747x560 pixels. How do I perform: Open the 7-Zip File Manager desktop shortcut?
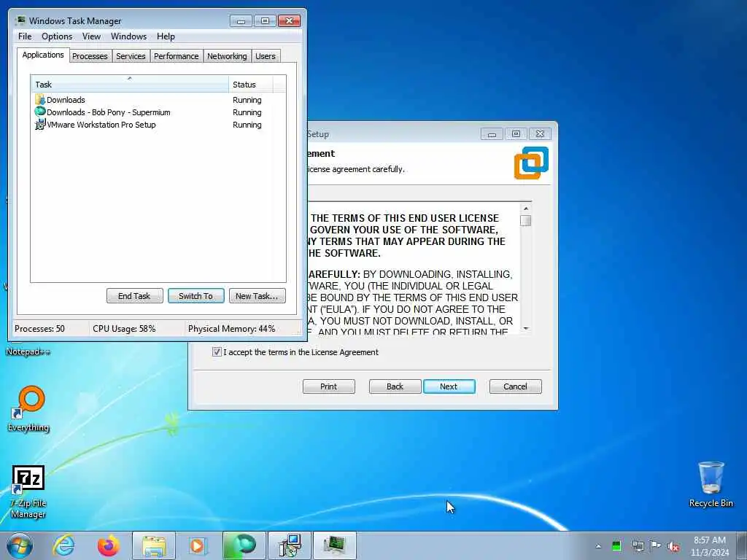28,491
